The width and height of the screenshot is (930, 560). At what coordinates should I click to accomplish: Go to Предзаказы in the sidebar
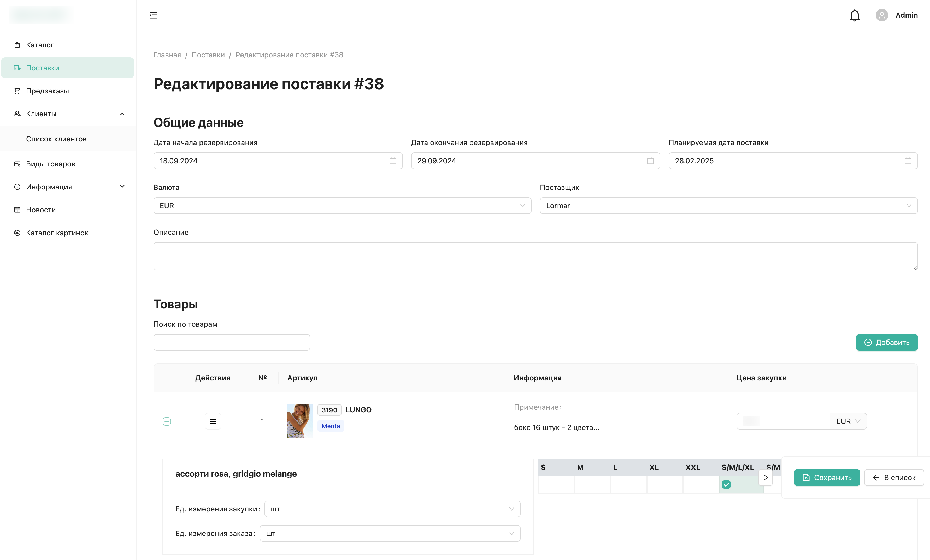[x=47, y=91]
